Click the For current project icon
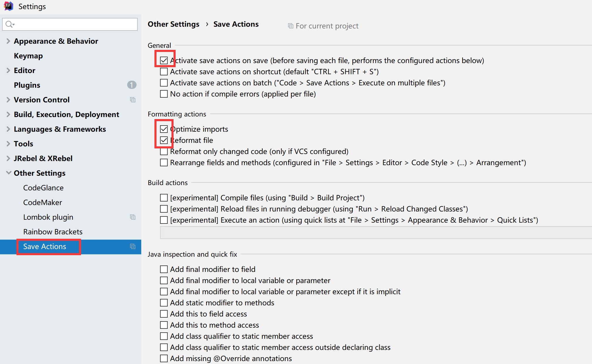This screenshot has width=592, height=364. (x=290, y=26)
